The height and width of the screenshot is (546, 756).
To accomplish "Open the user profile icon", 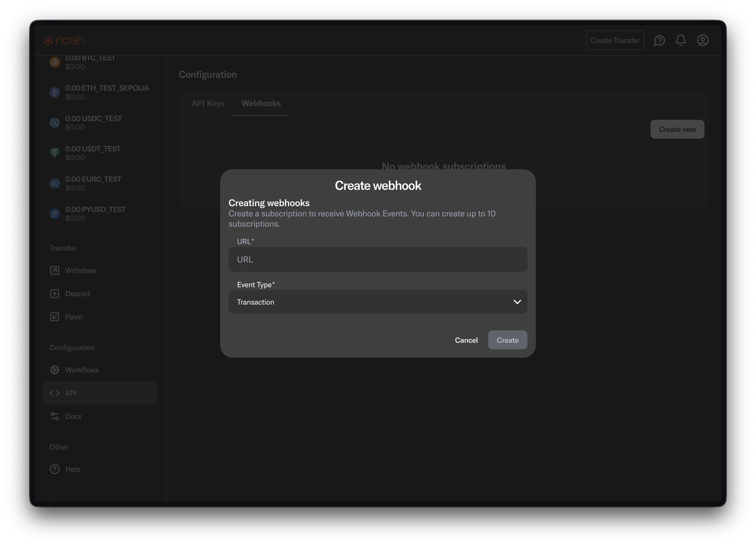I will [703, 40].
